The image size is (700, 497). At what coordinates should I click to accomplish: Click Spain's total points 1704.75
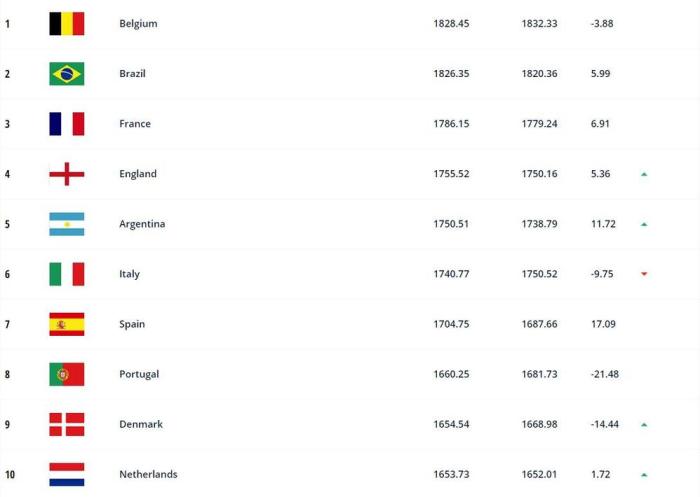(x=450, y=324)
